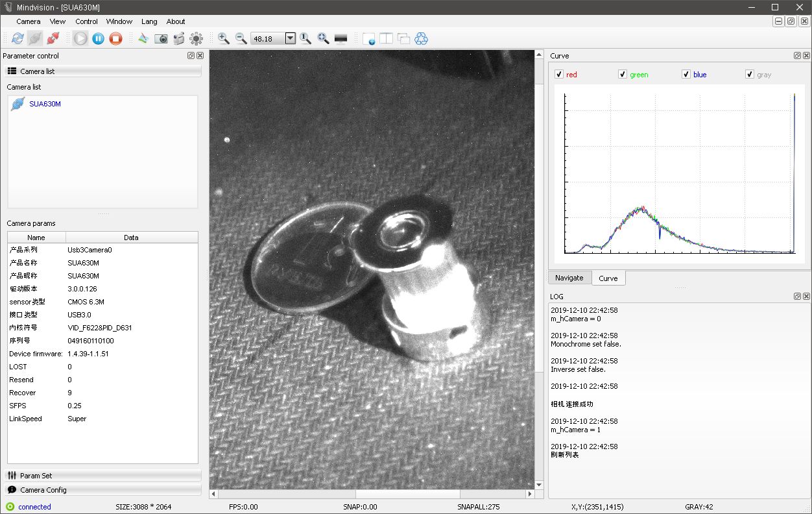Select SUA630M in the camera list
Image resolution: width=812 pixels, height=514 pixels.
click(x=45, y=104)
